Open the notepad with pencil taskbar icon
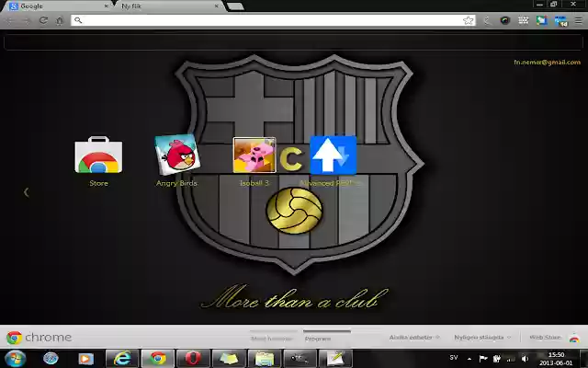 click(x=335, y=359)
